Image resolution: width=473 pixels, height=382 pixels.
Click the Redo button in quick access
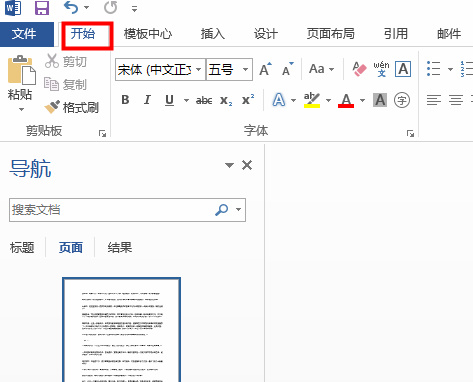click(110, 7)
